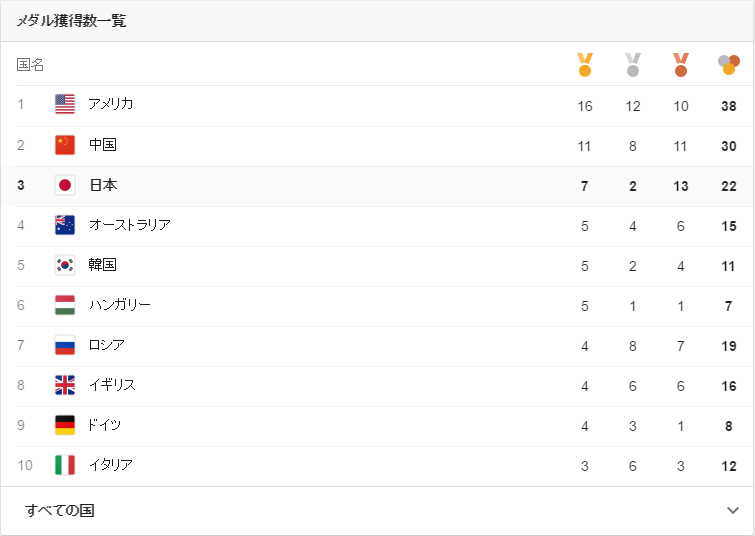Click the silver medal column icon
Viewport: 755px width, 536px height.
coord(633,65)
